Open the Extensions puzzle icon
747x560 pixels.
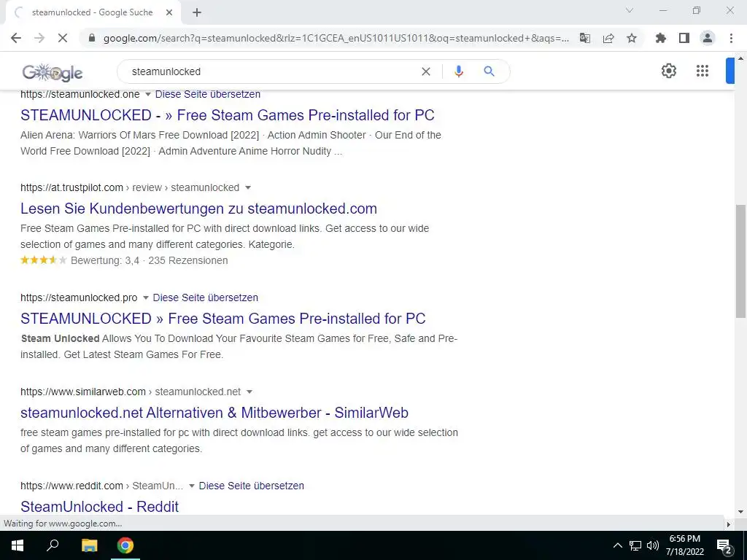[x=661, y=38]
